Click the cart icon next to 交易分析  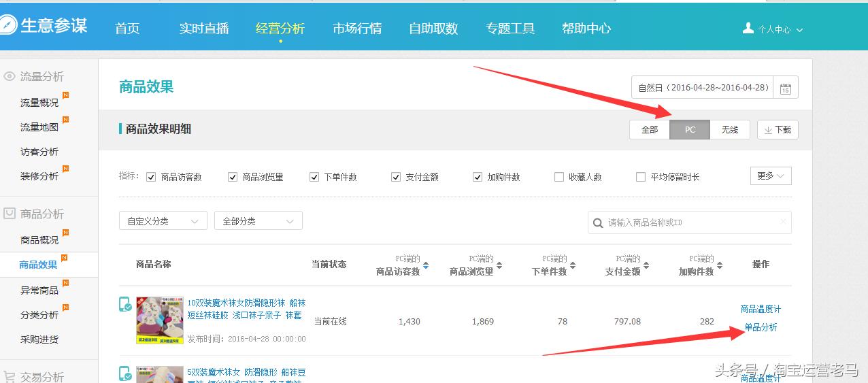click(10, 376)
